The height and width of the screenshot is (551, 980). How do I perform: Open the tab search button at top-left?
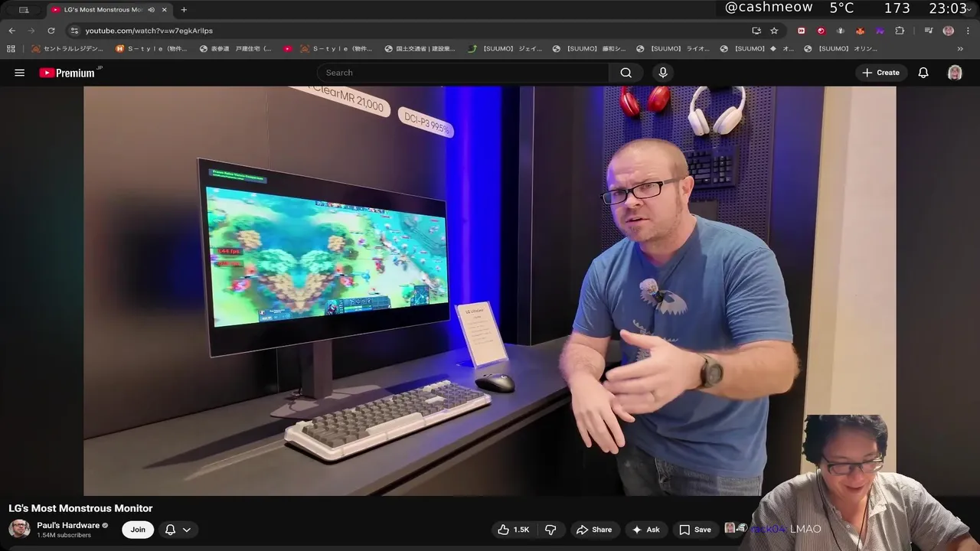24,10
